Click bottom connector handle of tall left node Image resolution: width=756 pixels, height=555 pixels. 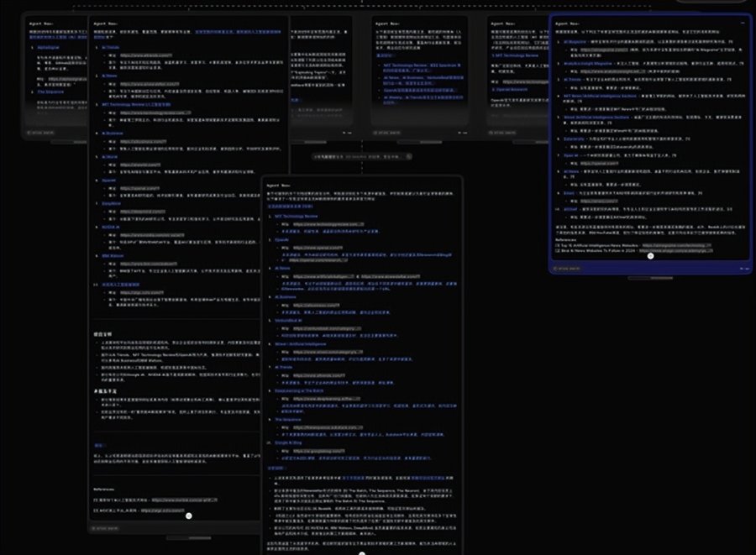pos(189,516)
